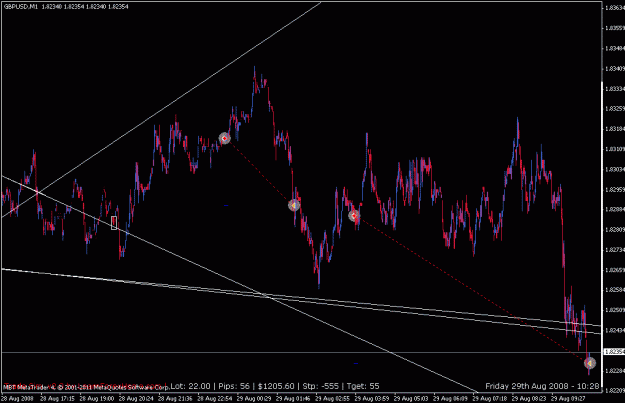The image size is (625, 403).
Task: Click the 1.83109 price scale label
Action: coord(615,149)
